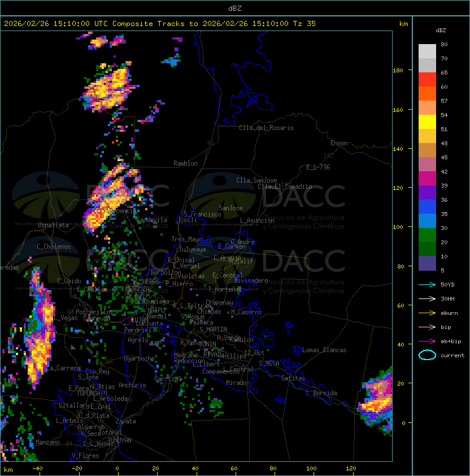Pick the bright yellow 51-54 dBZ swatch

tap(427, 122)
